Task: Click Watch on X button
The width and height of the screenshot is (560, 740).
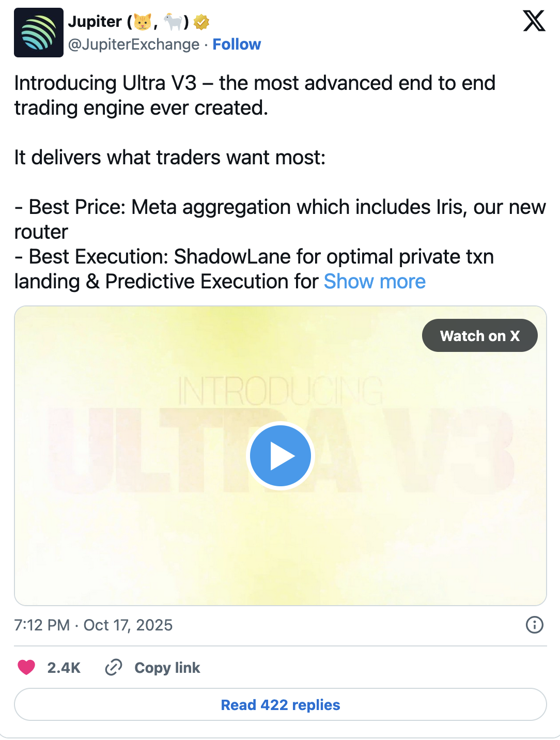Action: point(479,335)
